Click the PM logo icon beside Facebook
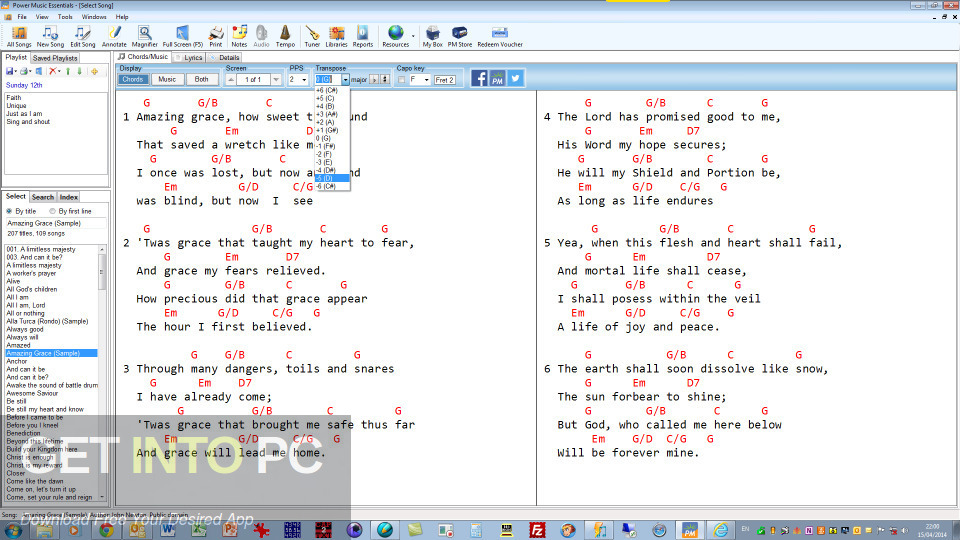 click(497, 78)
